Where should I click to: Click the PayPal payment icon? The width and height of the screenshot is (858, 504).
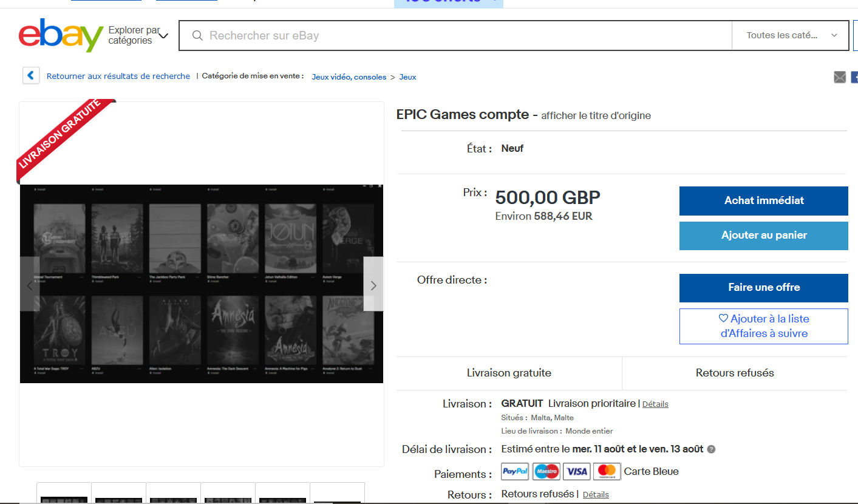[515, 471]
